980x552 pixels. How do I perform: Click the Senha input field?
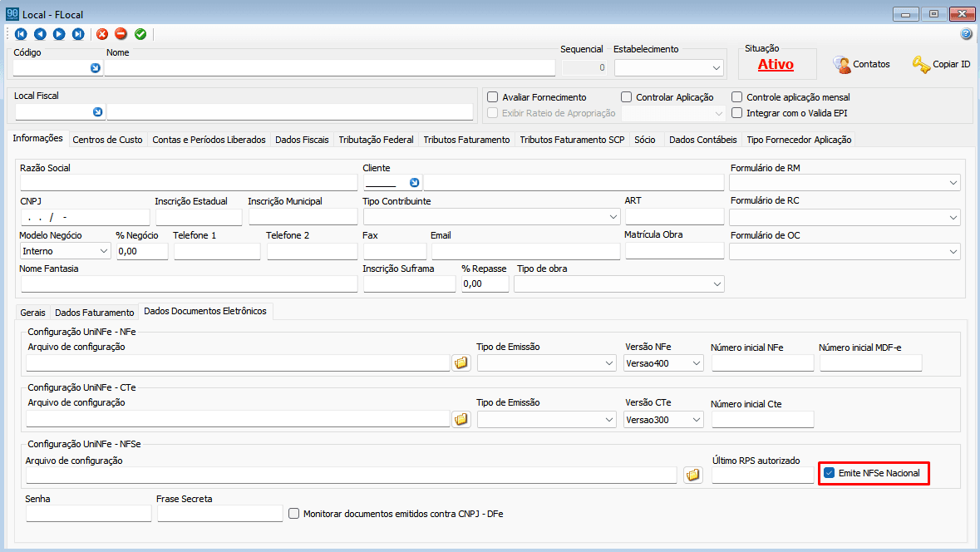pyautogui.click(x=89, y=513)
